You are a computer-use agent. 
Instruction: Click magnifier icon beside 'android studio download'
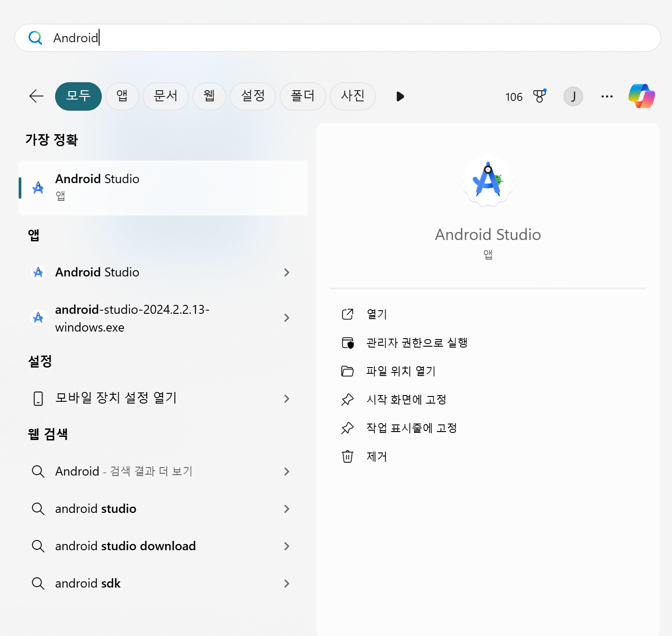click(38, 546)
